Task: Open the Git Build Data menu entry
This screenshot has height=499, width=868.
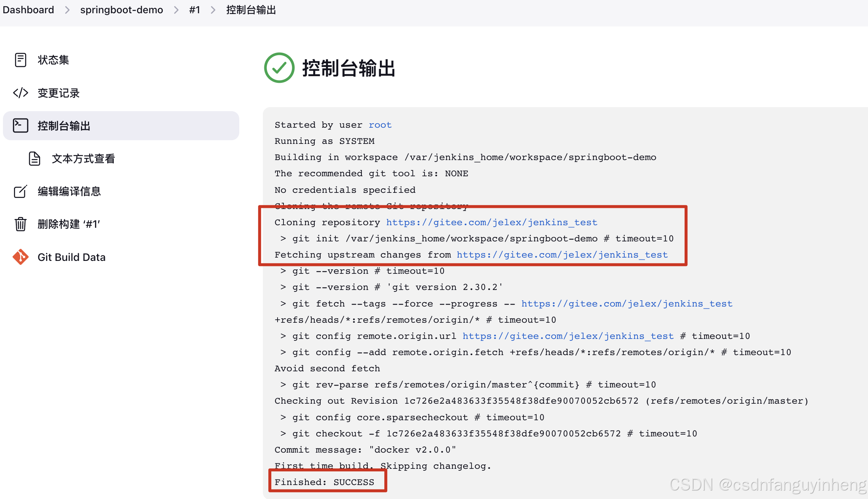Action: [71, 257]
